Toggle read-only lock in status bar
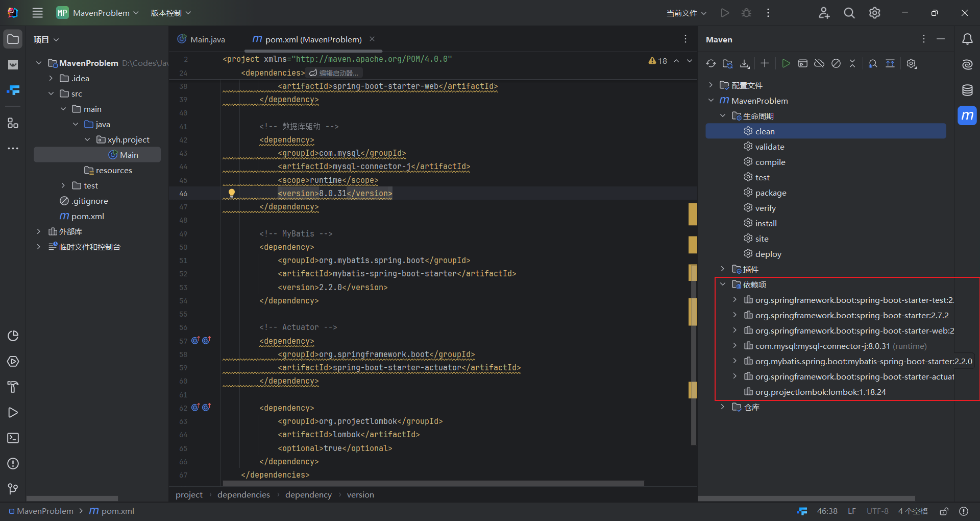The height and width of the screenshot is (521, 980). click(944, 511)
